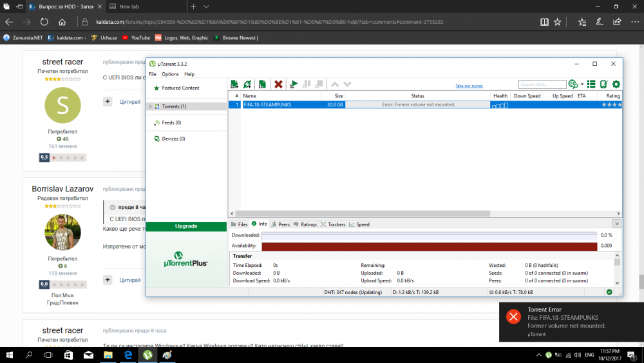644x363 pixels.
Task: Click the Downloaded progress bar
Action: [x=429, y=235]
